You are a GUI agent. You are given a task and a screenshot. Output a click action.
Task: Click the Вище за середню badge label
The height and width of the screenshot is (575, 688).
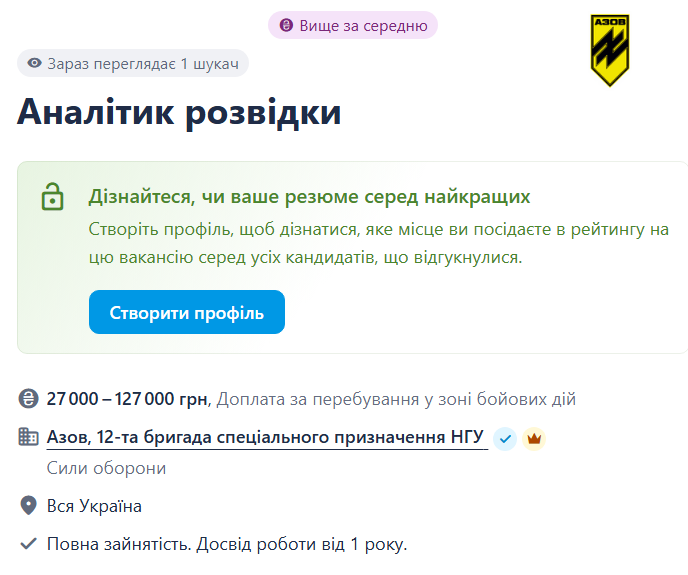362,25
